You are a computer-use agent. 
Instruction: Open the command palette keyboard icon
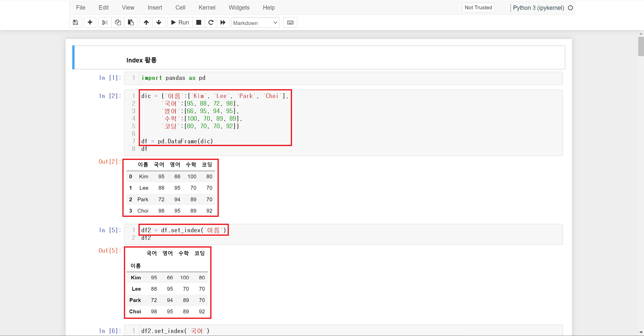[290, 22]
